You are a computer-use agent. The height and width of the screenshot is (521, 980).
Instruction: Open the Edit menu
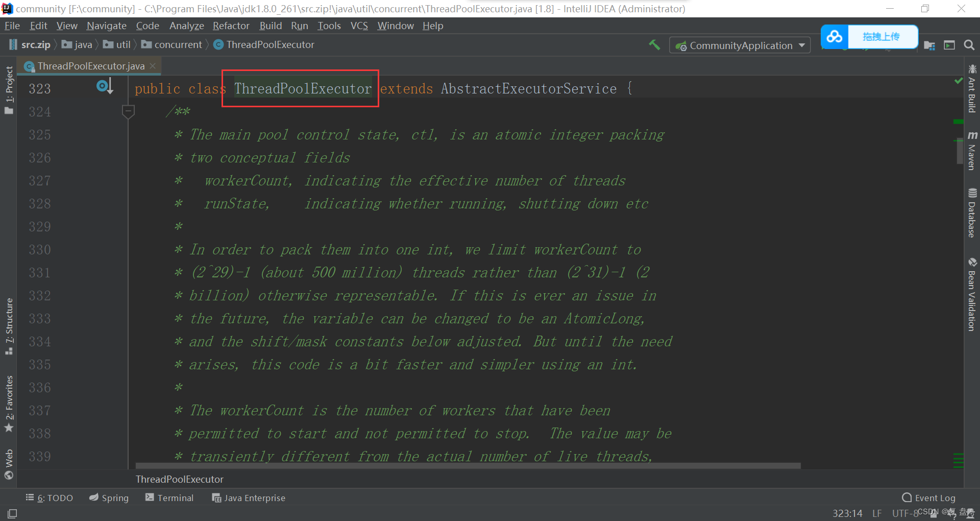(38, 26)
